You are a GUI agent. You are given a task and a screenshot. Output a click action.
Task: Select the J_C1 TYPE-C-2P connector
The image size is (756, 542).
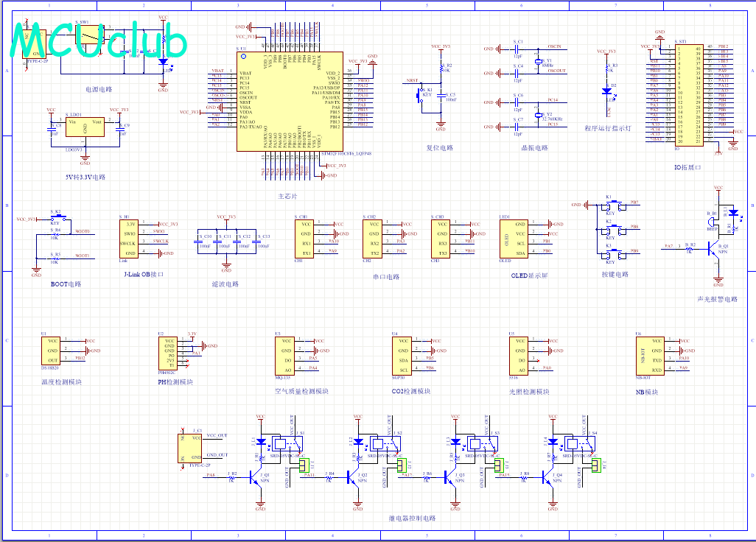coord(190,448)
